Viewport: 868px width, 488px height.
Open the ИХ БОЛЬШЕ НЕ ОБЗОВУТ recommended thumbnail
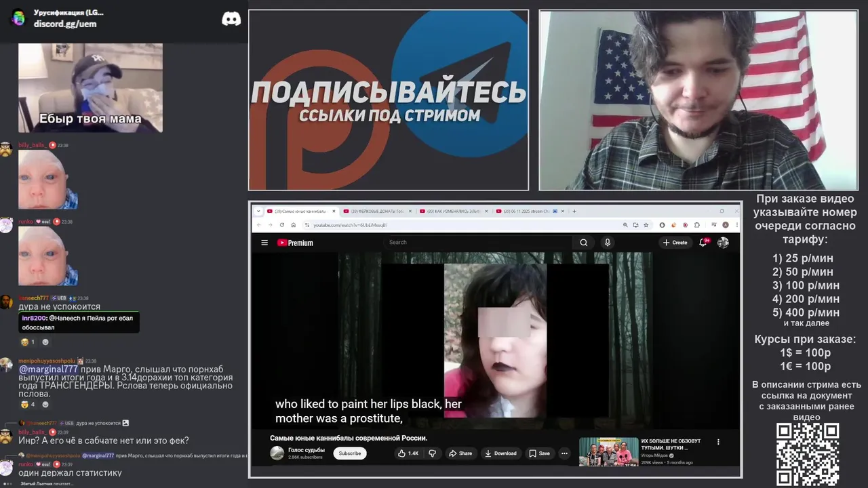608,451
